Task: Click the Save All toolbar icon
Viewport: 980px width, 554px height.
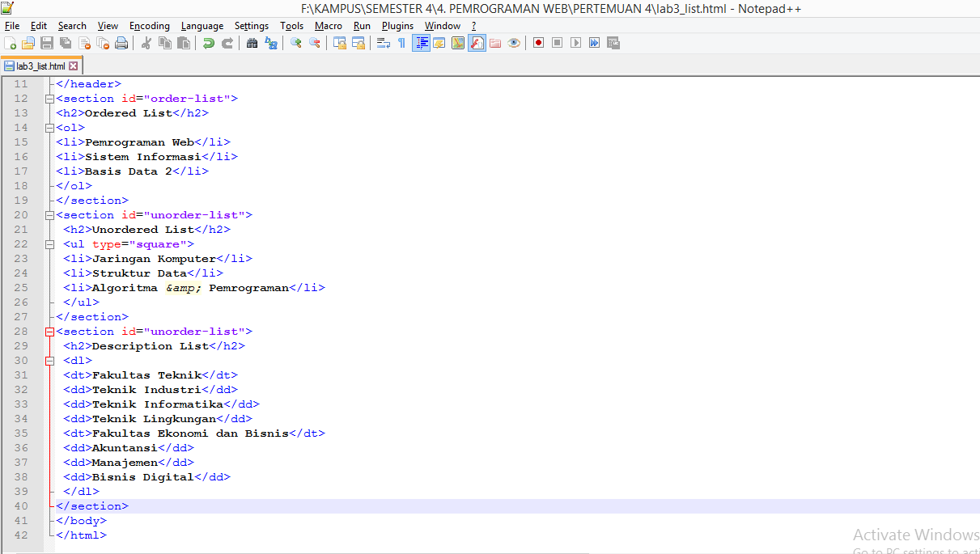Action: (64, 43)
